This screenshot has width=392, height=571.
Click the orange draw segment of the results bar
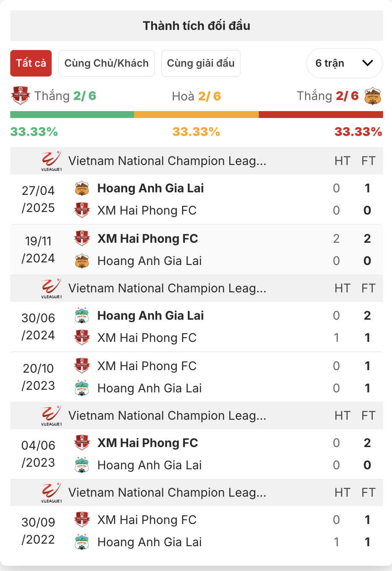tap(196, 115)
